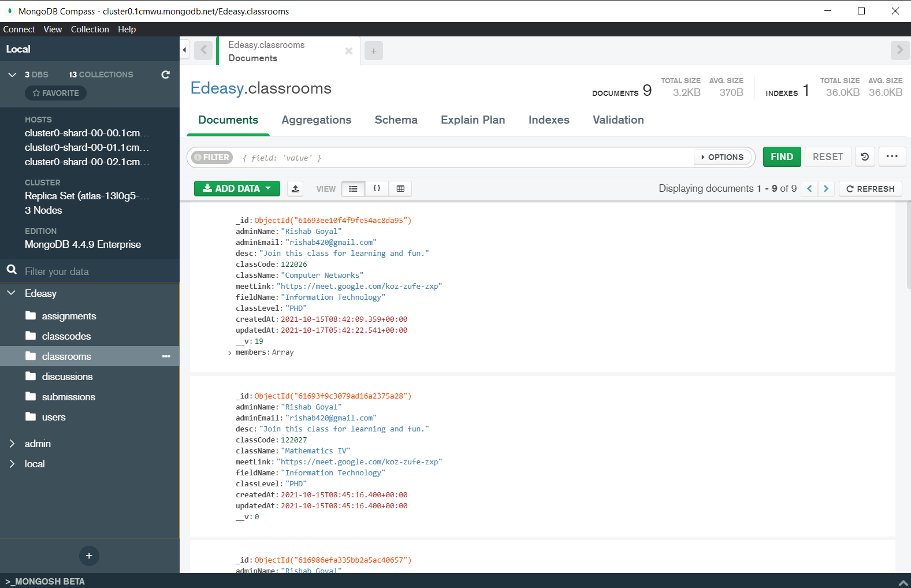Click the assignments collection folder icon
This screenshot has height=588, width=911.
(x=31, y=316)
